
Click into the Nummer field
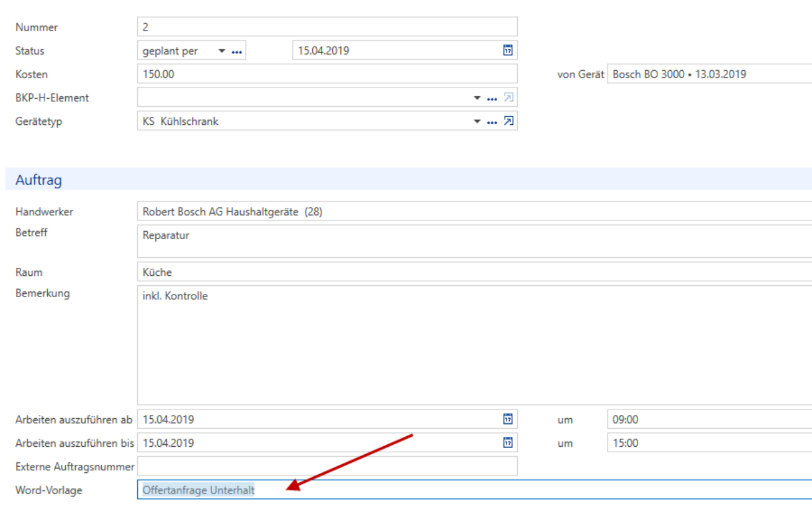tap(327, 27)
